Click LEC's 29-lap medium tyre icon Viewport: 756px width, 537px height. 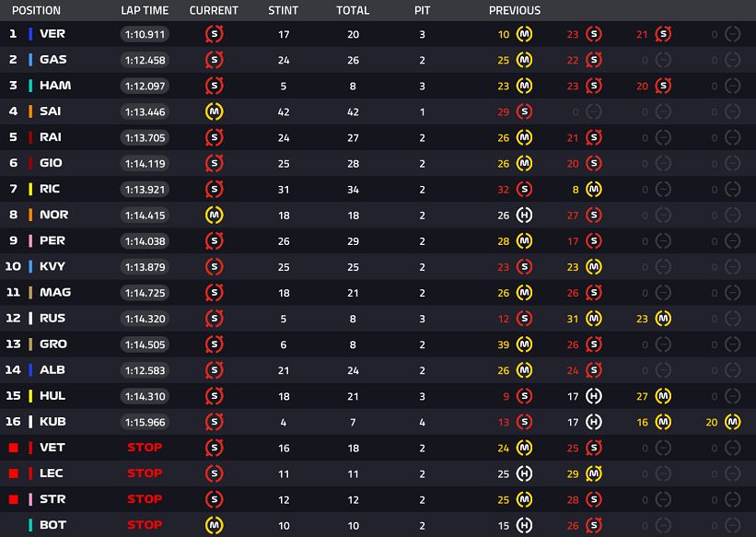[x=594, y=473]
